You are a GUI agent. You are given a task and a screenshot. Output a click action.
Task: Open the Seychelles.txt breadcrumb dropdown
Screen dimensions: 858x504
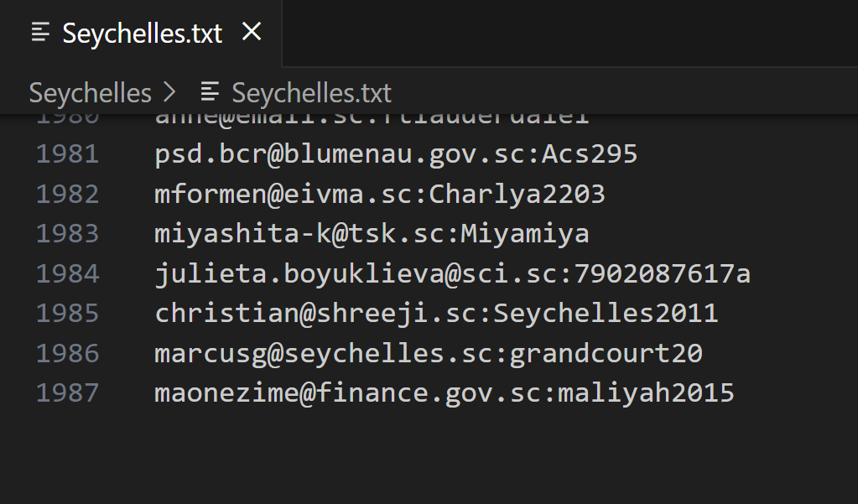pos(311,92)
